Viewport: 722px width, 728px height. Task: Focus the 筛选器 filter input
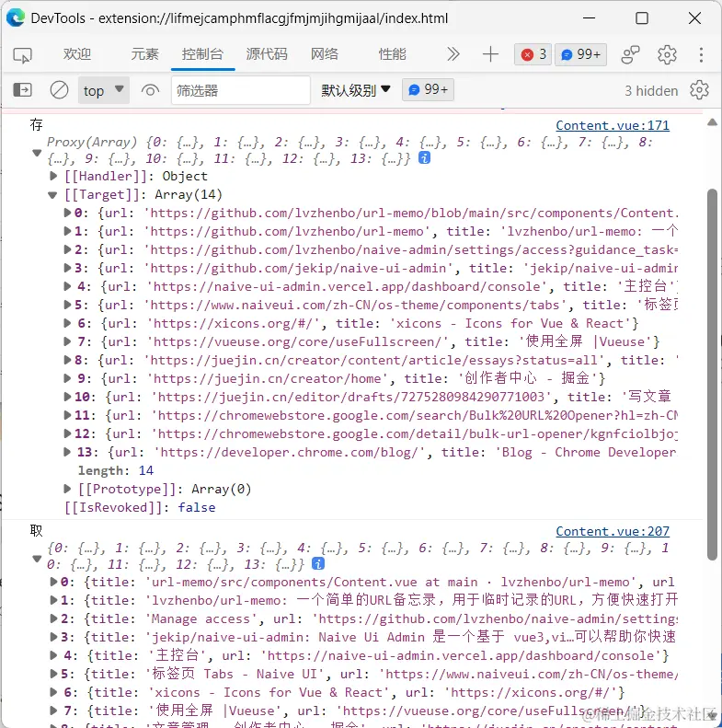[x=240, y=90]
